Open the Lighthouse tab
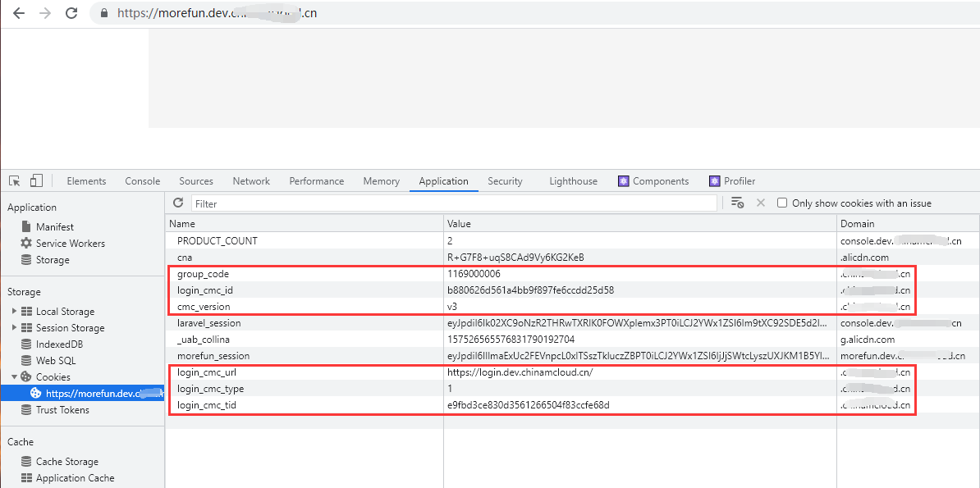Image resolution: width=980 pixels, height=488 pixels. pos(573,181)
